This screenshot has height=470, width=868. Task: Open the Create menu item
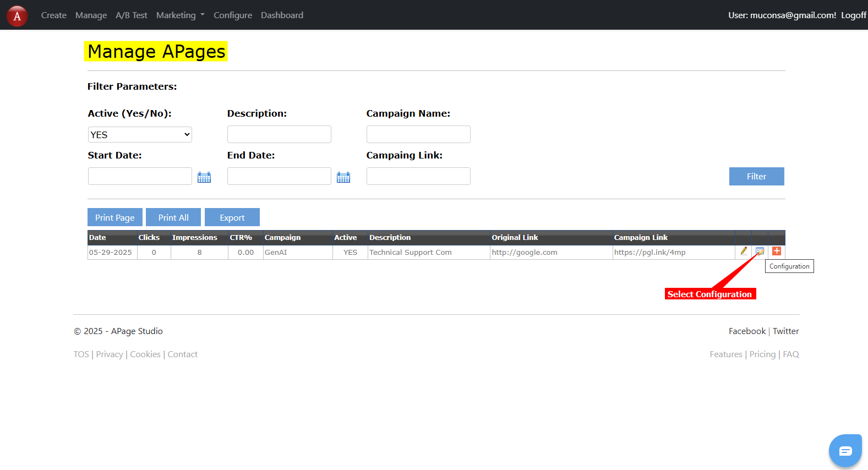point(53,15)
